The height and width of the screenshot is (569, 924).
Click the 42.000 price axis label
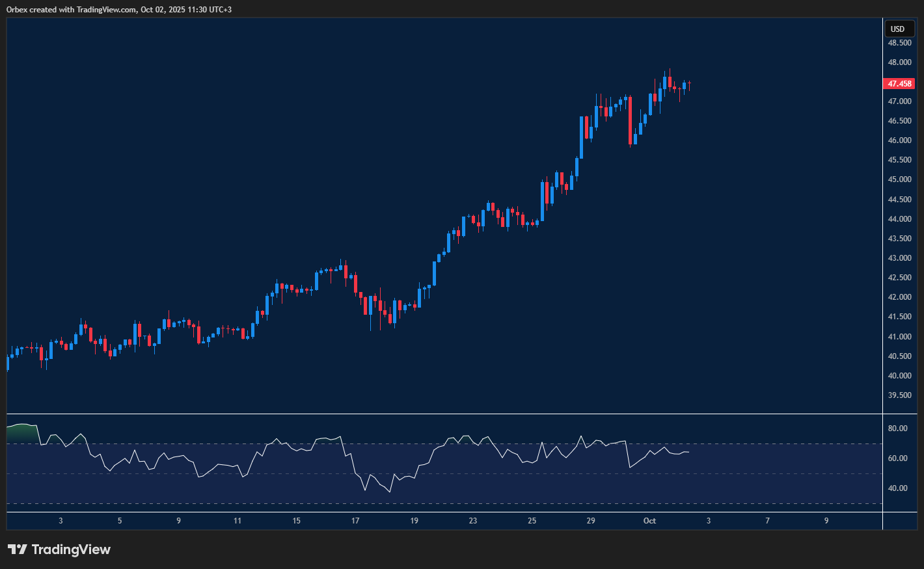[x=899, y=297]
